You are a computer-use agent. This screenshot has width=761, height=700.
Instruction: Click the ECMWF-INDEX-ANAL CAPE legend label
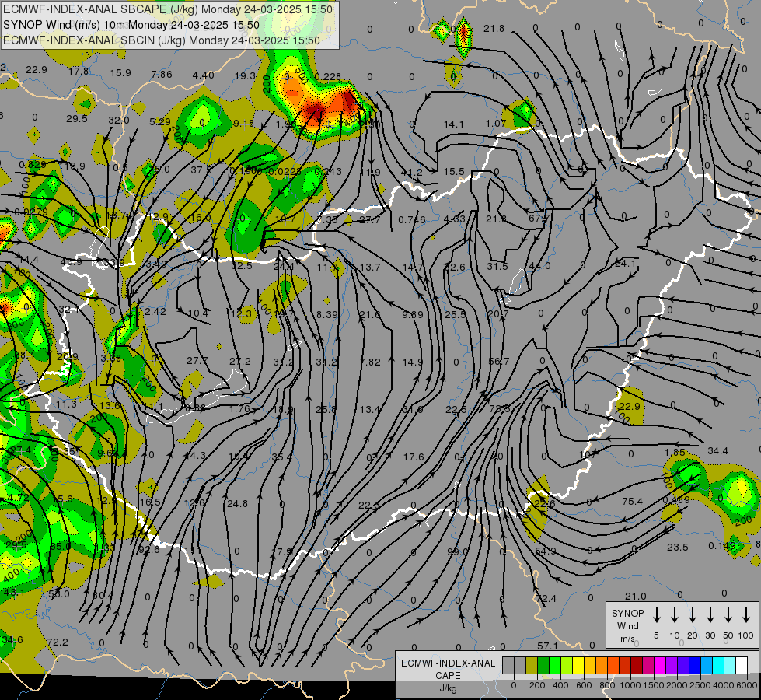(x=448, y=669)
